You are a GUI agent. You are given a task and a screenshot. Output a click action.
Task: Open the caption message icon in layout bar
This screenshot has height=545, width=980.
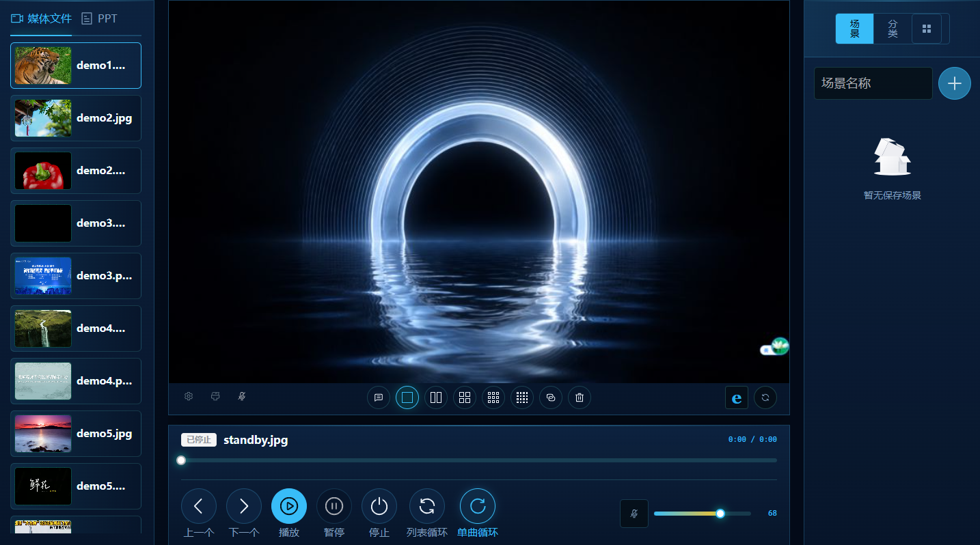click(x=379, y=397)
